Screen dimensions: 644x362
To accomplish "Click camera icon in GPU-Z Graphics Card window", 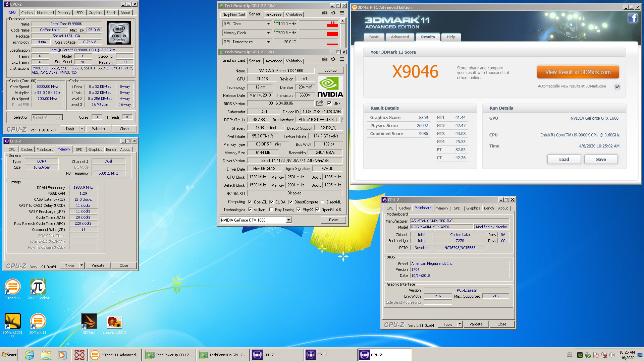I will 324,59.
